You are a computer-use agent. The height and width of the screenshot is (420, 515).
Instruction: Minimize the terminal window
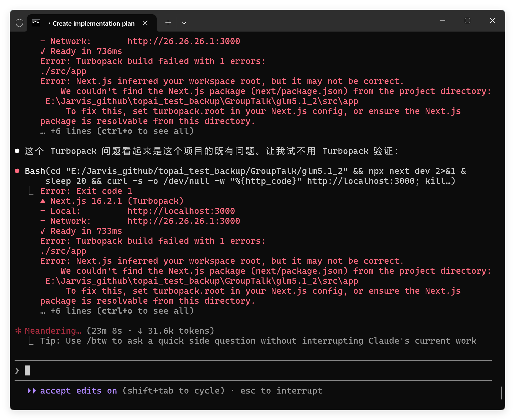[442, 21]
